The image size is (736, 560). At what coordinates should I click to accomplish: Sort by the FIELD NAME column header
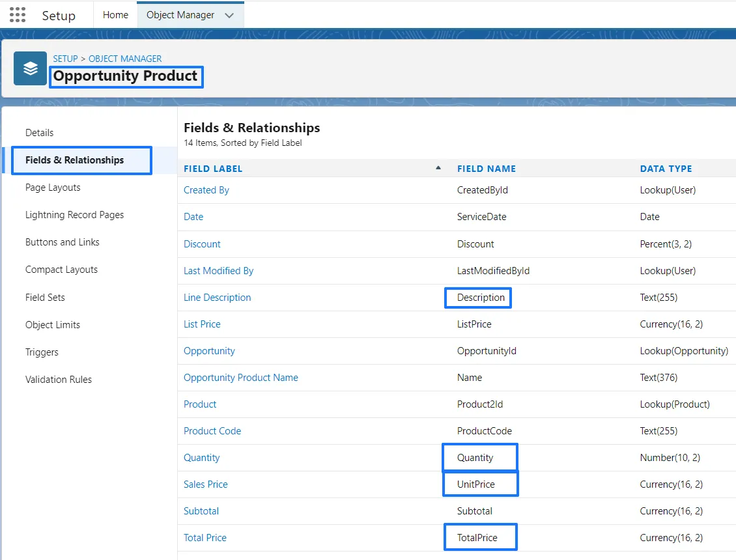487,169
